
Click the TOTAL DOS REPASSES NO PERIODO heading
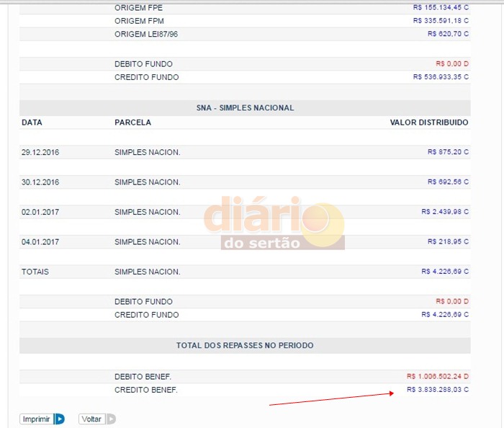(245, 346)
